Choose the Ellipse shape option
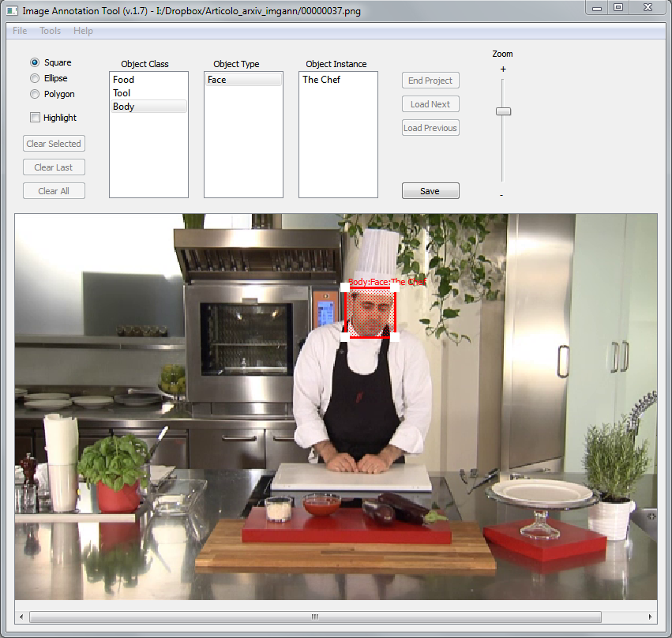 click(x=35, y=78)
